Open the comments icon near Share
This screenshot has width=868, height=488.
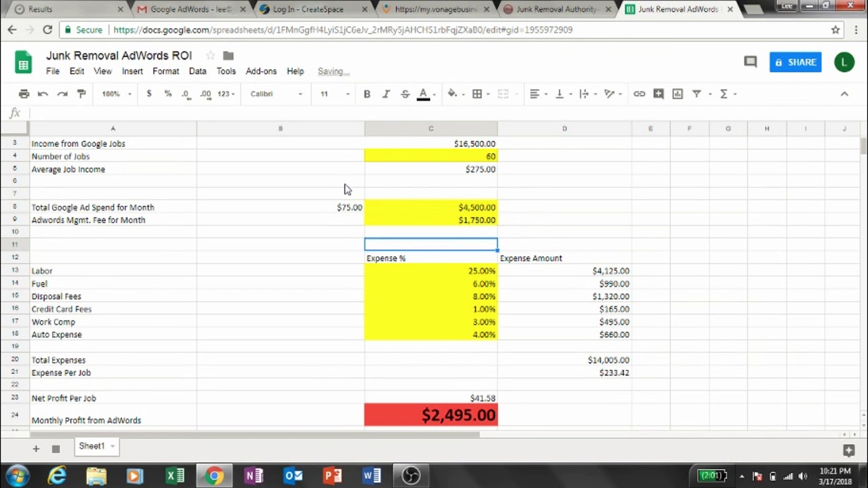click(x=750, y=62)
